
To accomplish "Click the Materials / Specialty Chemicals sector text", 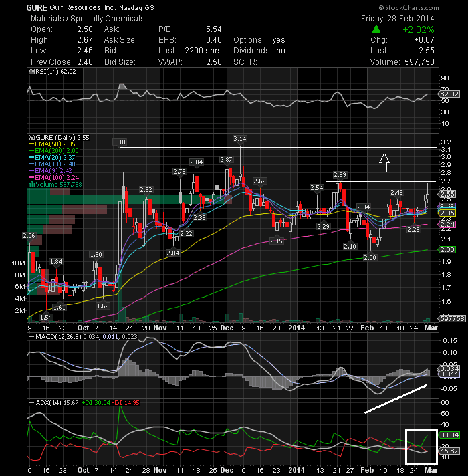I will [x=88, y=19].
